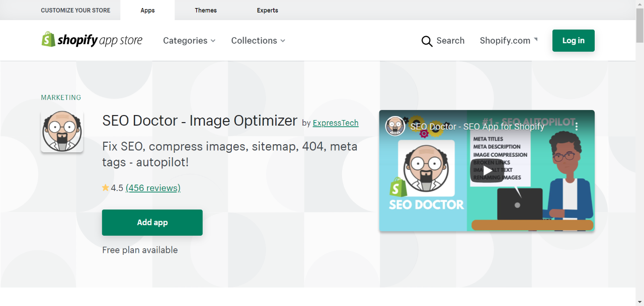The image size is (644, 306).
Task: Click the 'SEO Doctor - Image Optimizer' heading
Action: pyautogui.click(x=200, y=121)
